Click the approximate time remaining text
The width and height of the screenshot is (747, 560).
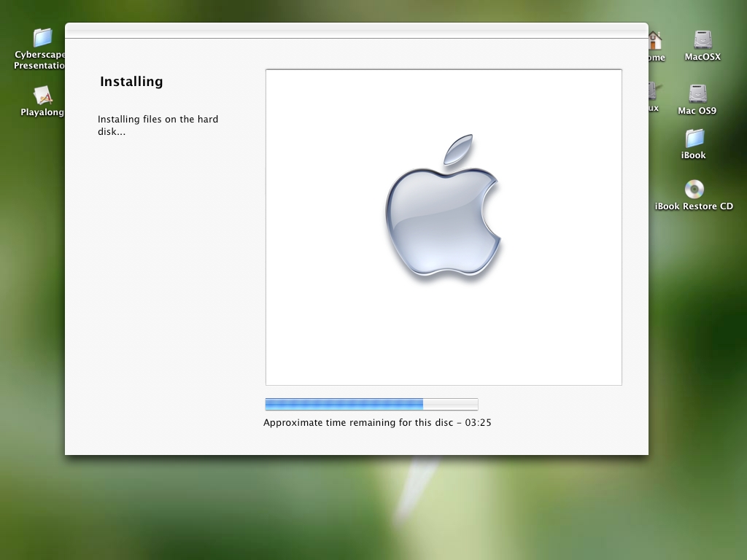[x=377, y=422]
